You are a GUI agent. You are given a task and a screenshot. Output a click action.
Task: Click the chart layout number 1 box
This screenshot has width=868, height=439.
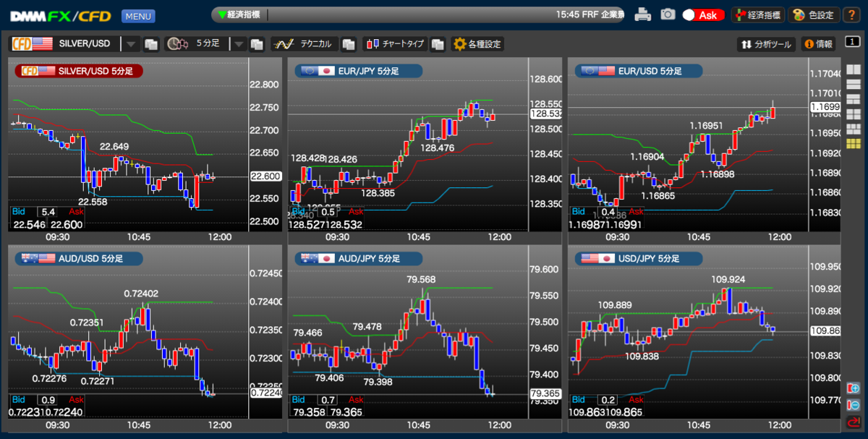point(853,41)
